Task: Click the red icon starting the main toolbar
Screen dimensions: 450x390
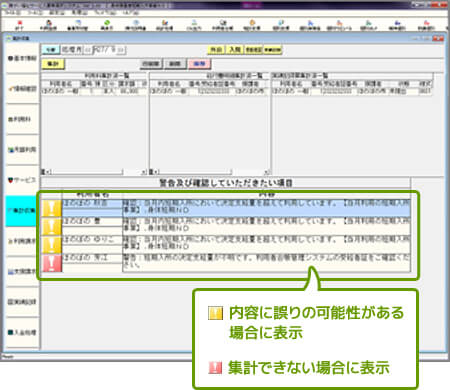Action: (x=19, y=25)
